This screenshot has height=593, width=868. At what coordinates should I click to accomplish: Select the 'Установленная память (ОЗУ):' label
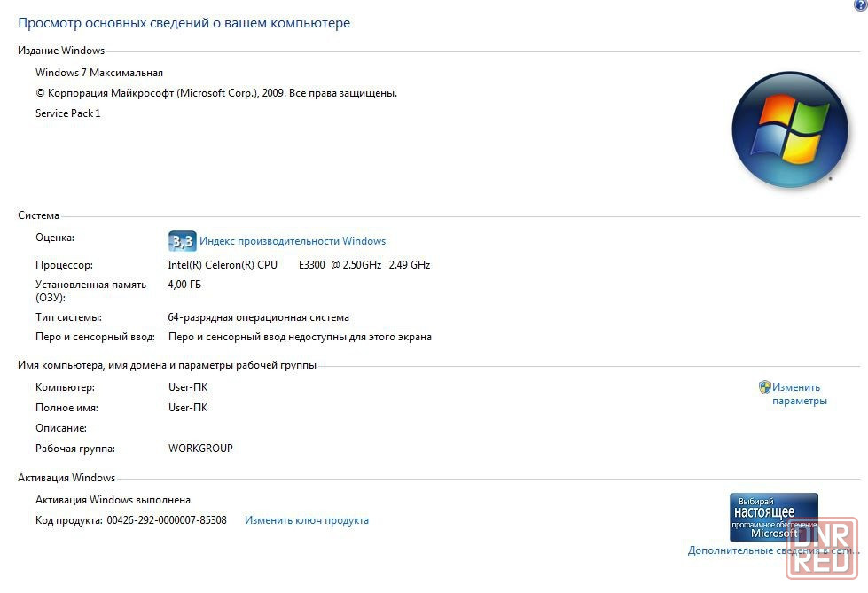[x=90, y=292]
